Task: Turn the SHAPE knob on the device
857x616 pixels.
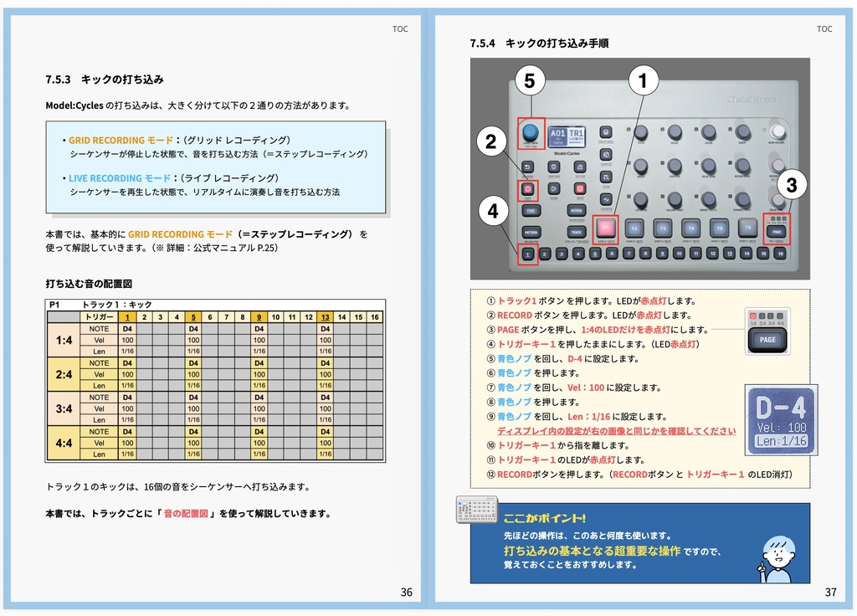Action: click(742, 131)
